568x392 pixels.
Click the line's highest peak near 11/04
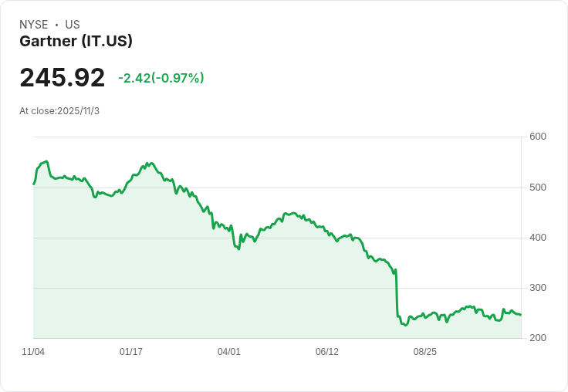[47, 161]
